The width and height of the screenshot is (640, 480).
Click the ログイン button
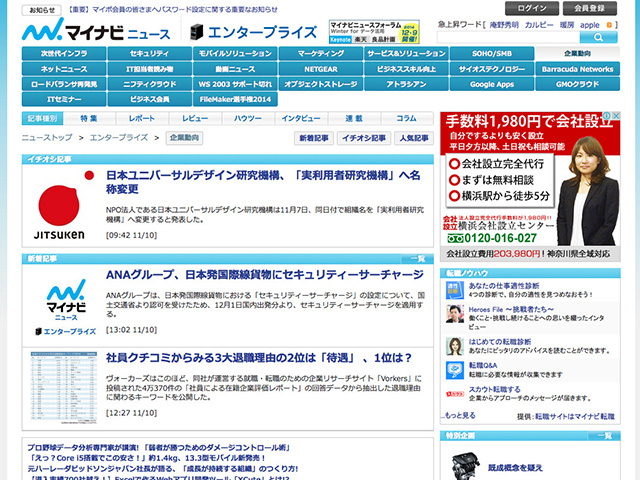coord(532,8)
